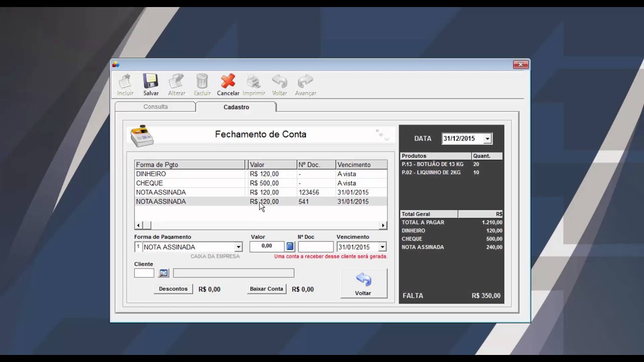Click the client search icon beside Cliente

164,273
